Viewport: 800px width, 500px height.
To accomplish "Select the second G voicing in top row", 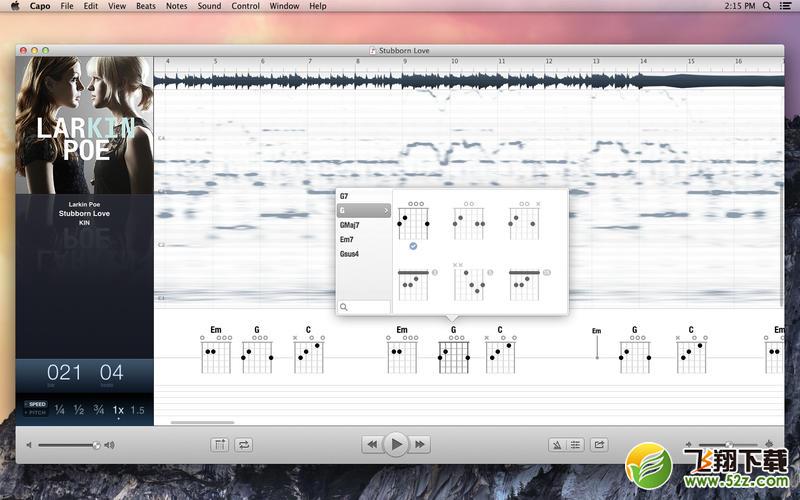I will click(x=469, y=221).
